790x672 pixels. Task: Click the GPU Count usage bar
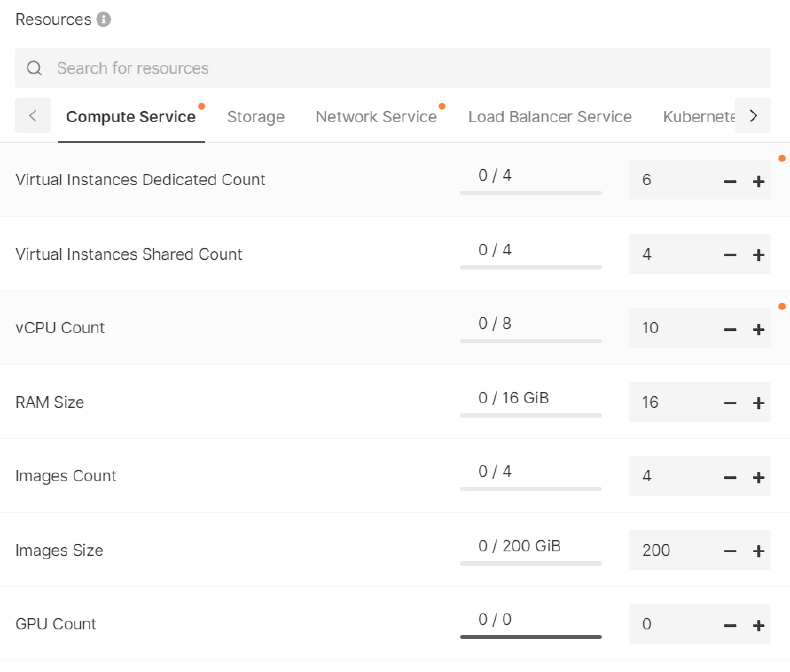click(531, 637)
